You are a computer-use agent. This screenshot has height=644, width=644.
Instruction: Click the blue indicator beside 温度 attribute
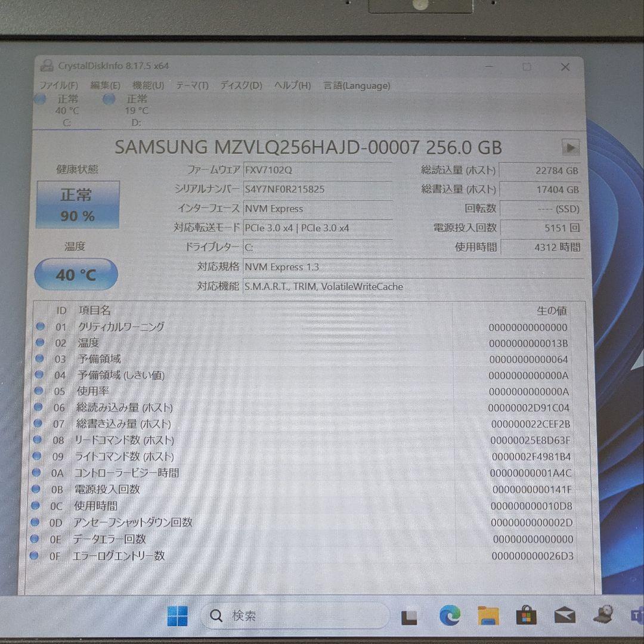point(41,343)
